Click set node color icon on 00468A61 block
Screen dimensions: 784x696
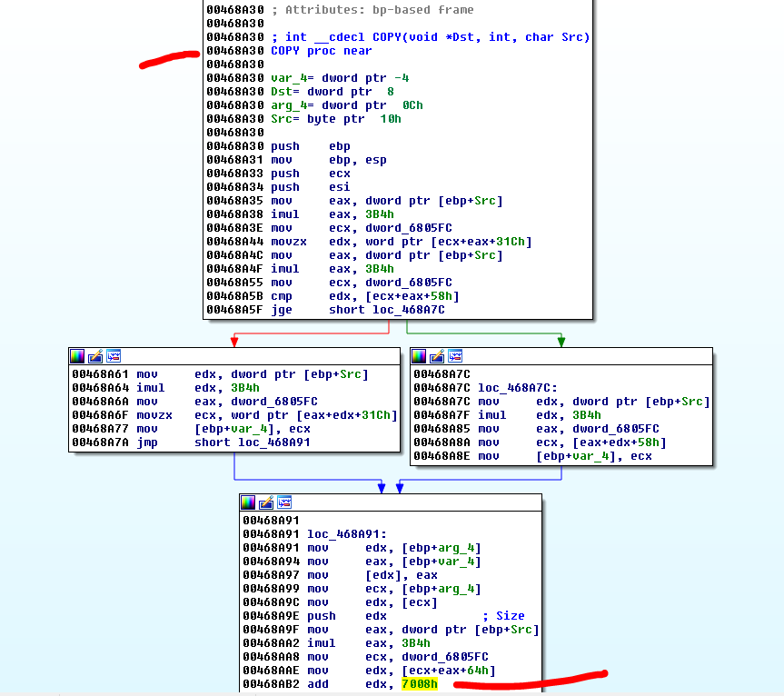click(77, 356)
